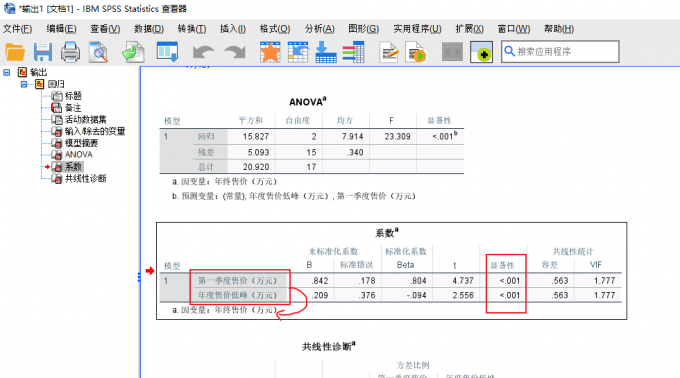This screenshot has width=680, height=378.
Task: Open the 分析(A) menu
Action: [320, 29]
